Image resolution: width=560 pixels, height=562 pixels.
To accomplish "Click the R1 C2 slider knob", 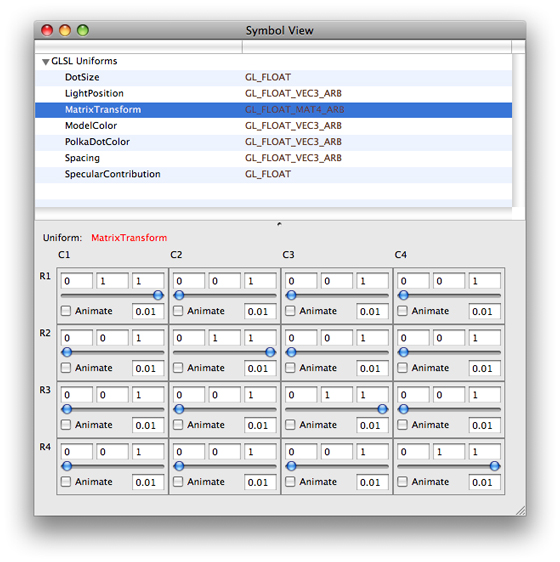I will pos(179,295).
